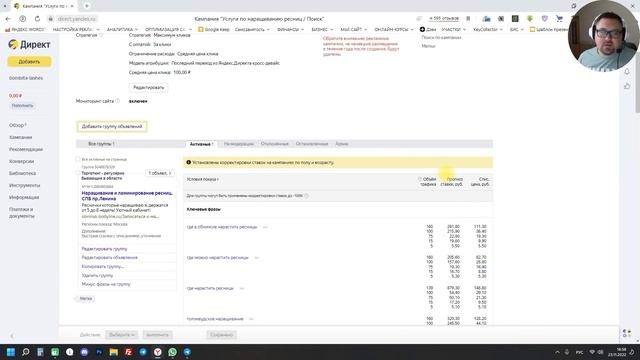Click the help icon beside Стратегия label
640x360 pixels.
pyautogui.click(x=101, y=36)
